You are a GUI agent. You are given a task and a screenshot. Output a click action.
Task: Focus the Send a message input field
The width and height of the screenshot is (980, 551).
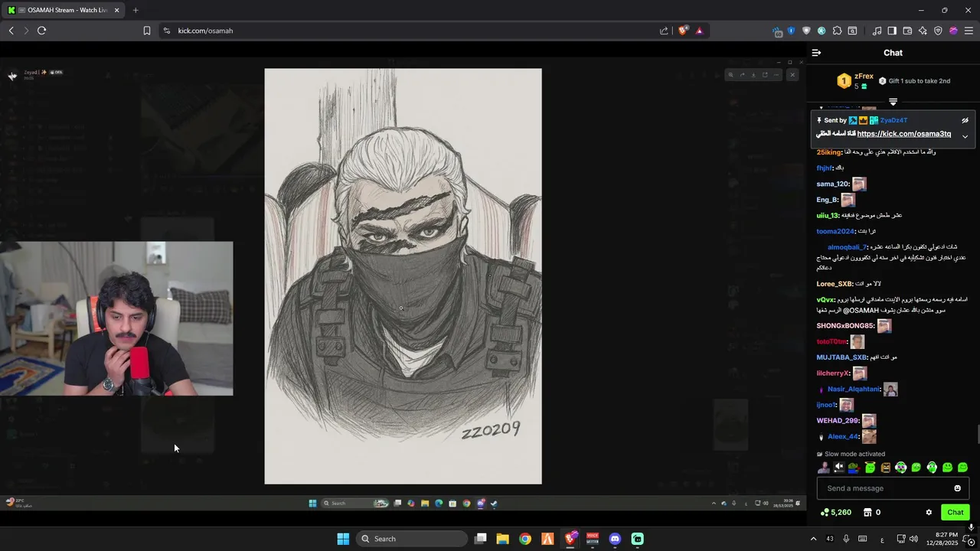pyautogui.click(x=893, y=488)
